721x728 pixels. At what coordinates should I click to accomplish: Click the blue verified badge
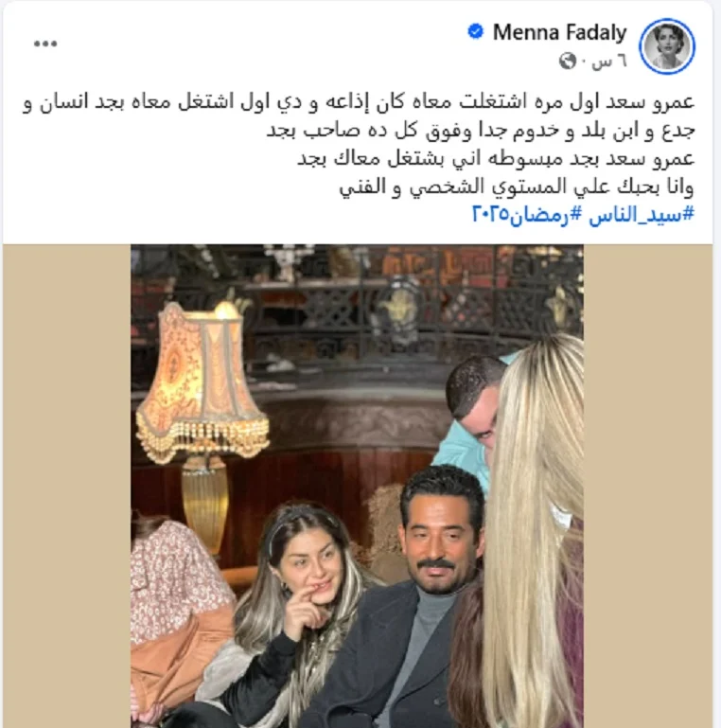point(476,32)
